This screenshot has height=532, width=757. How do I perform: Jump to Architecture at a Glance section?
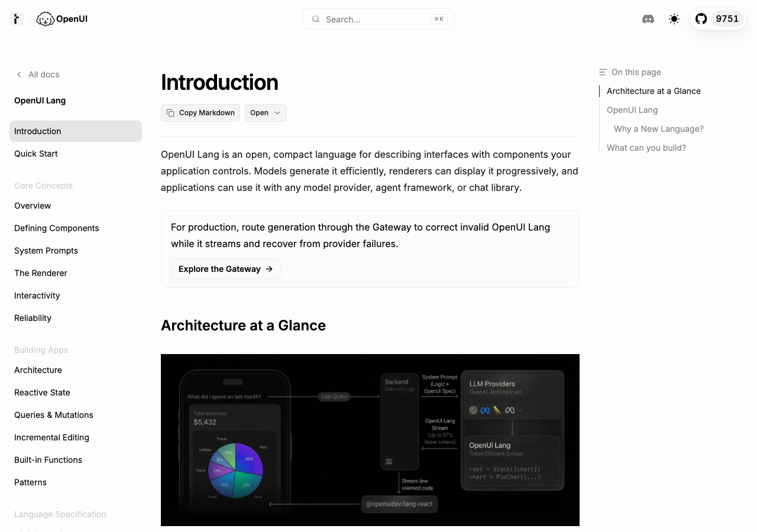[654, 91]
